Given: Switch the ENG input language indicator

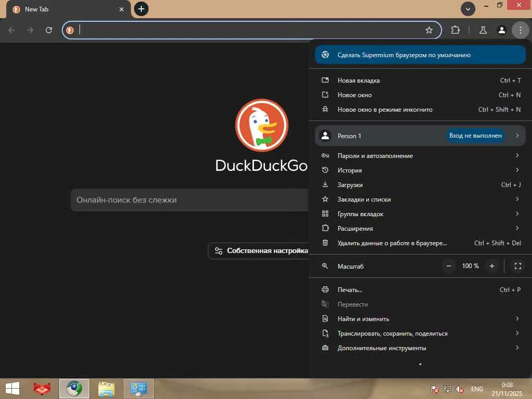Looking at the screenshot, I should [477, 389].
